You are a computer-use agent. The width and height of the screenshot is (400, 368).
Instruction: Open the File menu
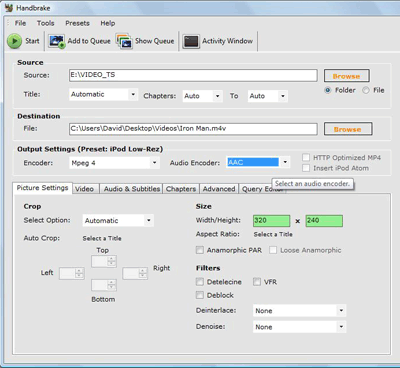(20, 23)
